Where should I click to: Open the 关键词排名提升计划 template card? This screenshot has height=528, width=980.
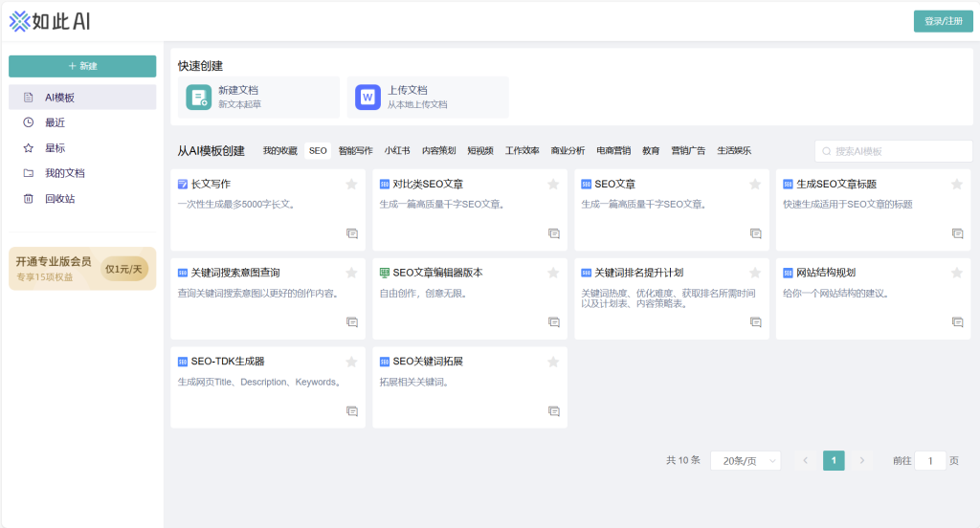(x=672, y=298)
